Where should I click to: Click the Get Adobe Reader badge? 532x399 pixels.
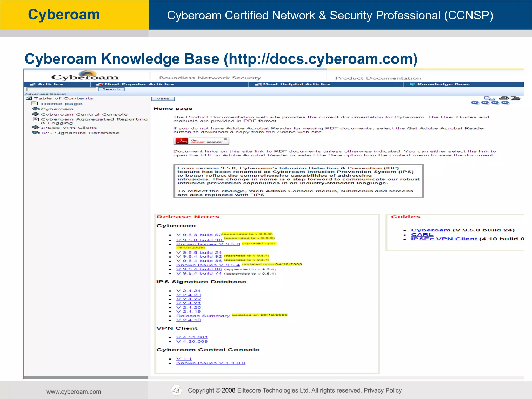(x=201, y=141)
